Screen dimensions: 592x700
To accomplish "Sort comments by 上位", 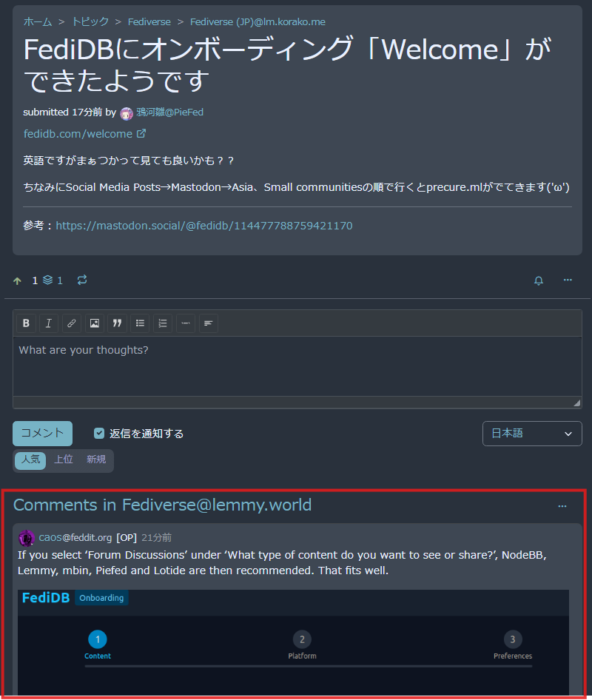I will point(64,460).
